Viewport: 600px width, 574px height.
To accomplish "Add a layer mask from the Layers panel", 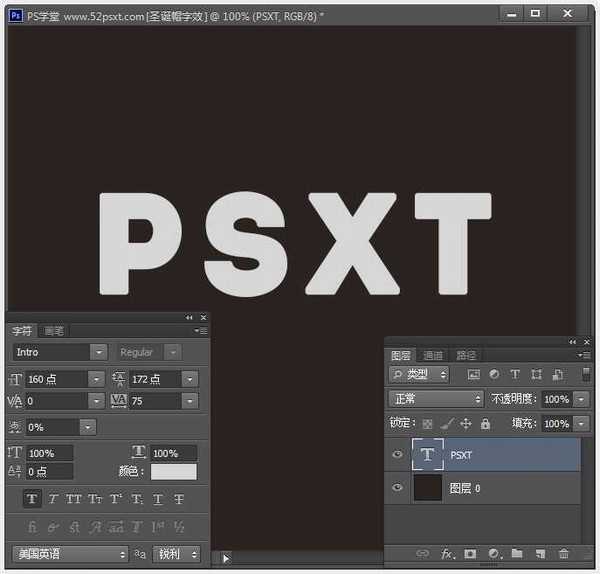I will (x=469, y=553).
